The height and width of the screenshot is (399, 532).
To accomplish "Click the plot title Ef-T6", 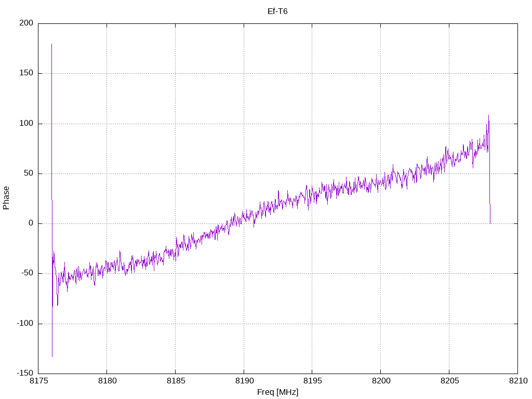I will point(277,11).
